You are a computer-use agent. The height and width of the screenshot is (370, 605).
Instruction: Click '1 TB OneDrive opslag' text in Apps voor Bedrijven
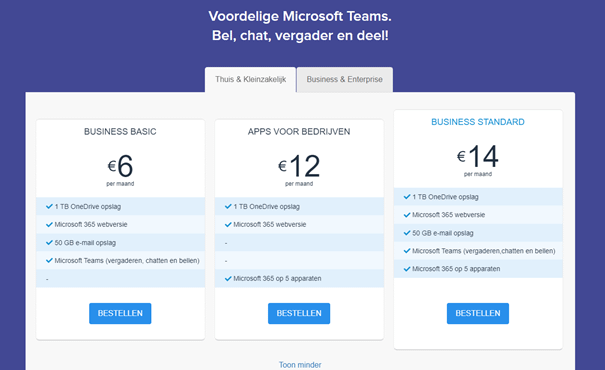[x=267, y=207]
